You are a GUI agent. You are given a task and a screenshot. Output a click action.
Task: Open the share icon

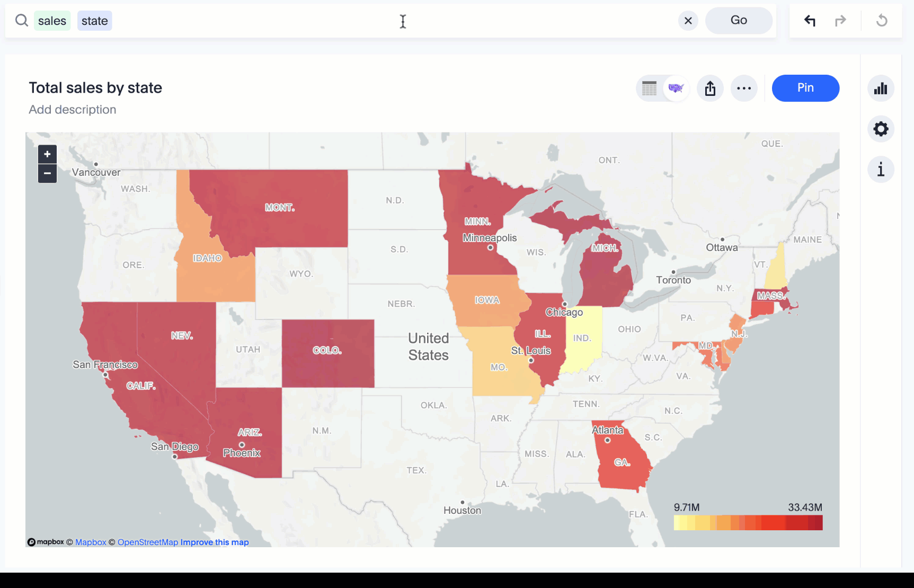[x=710, y=88]
